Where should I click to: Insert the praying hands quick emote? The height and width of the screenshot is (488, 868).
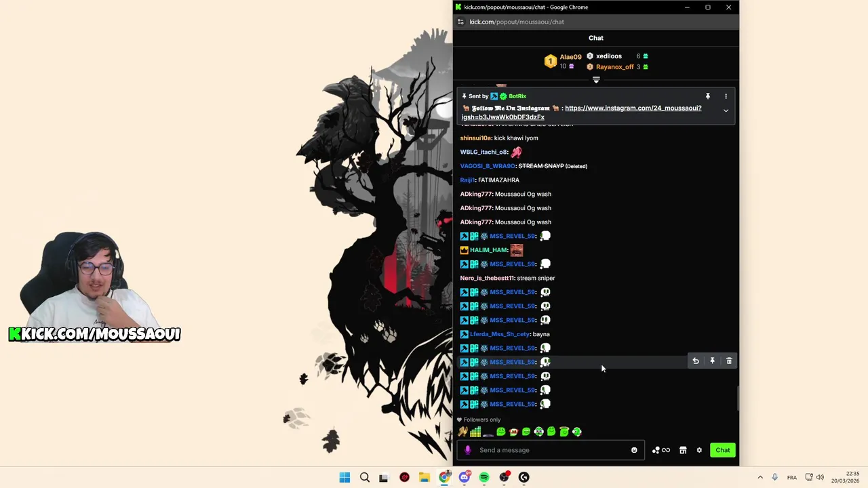462,432
